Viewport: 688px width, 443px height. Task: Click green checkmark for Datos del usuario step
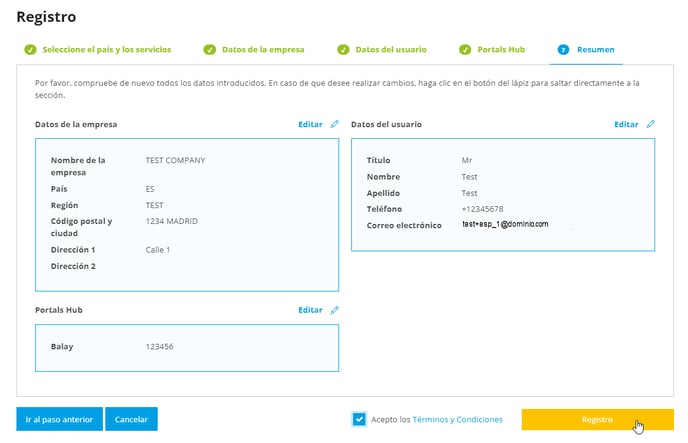pyautogui.click(x=344, y=49)
